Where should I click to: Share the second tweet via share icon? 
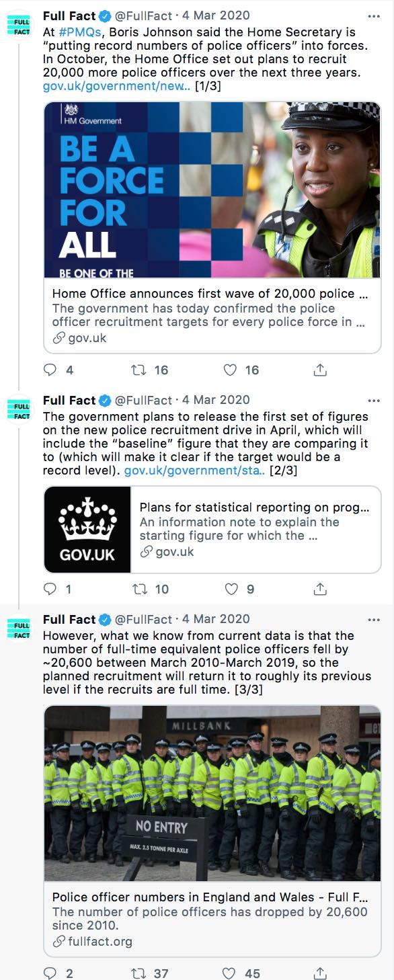coord(321,589)
